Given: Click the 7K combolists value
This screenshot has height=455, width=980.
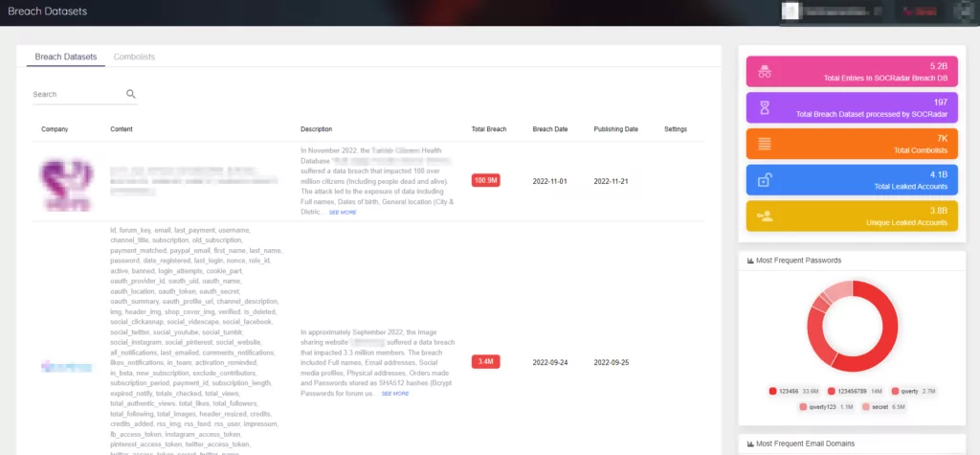Looking at the screenshot, I should (x=943, y=138).
